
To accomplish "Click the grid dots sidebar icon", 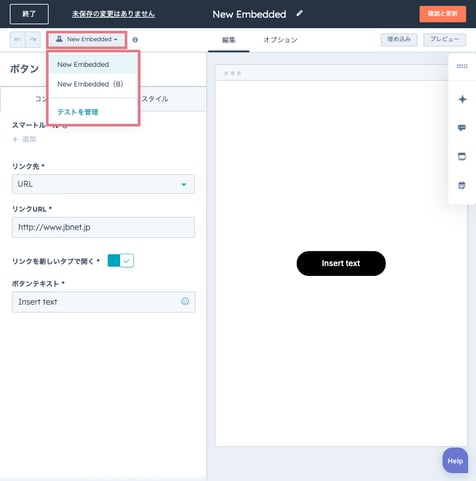I will coord(462,66).
